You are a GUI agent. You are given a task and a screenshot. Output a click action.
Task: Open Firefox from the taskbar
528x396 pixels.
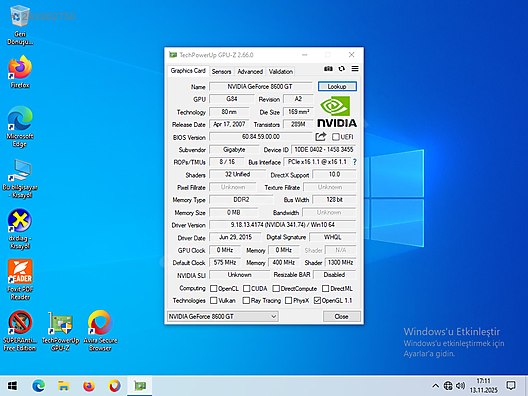pos(89,386)
